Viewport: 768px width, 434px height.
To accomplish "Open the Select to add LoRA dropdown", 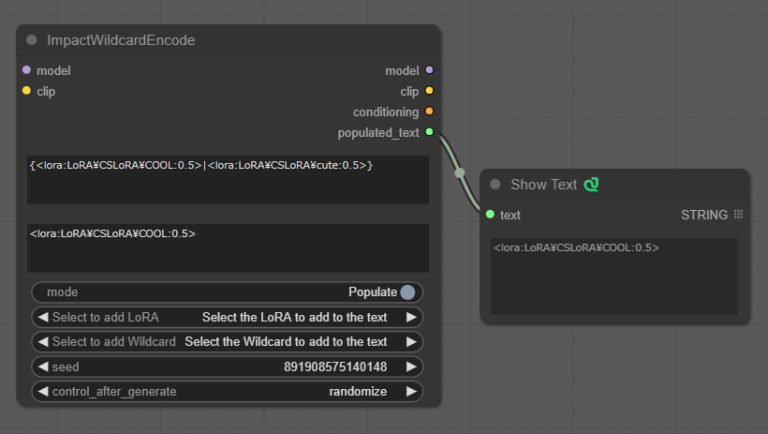I will coord(227,317).
